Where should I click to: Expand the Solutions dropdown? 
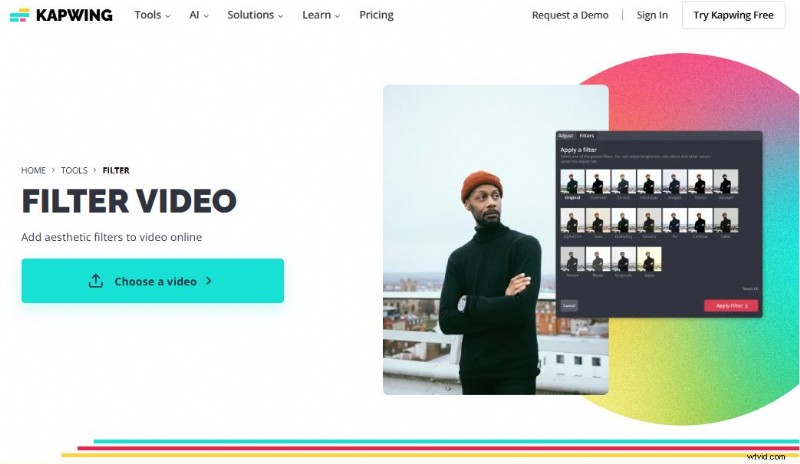pos(254,15)
